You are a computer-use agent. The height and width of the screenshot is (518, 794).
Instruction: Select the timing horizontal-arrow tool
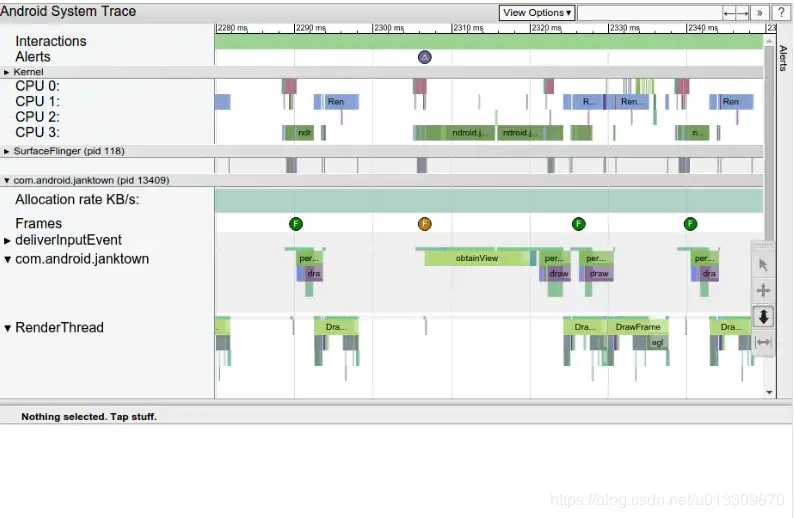(763, 343)
